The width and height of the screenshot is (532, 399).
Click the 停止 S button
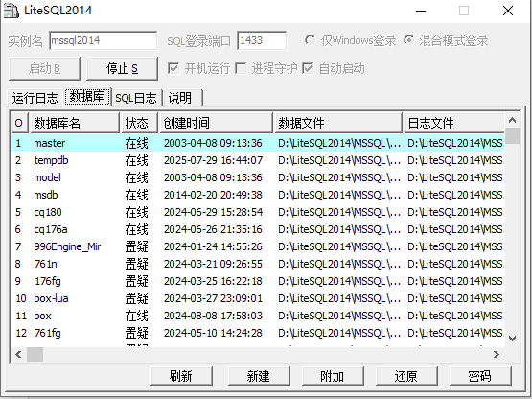[x=122, y=69]
